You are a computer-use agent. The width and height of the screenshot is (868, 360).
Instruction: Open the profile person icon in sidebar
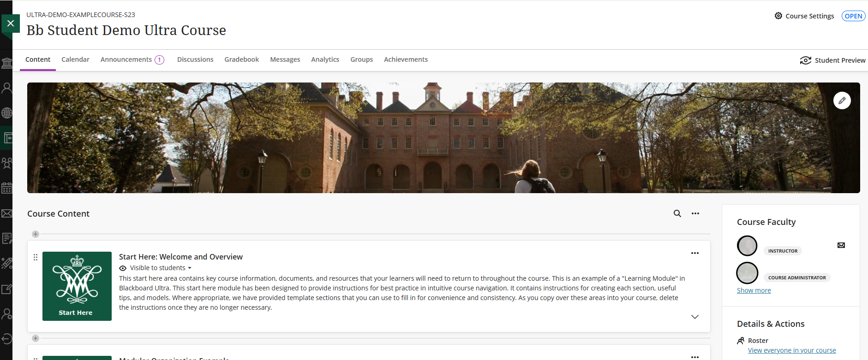6,88
